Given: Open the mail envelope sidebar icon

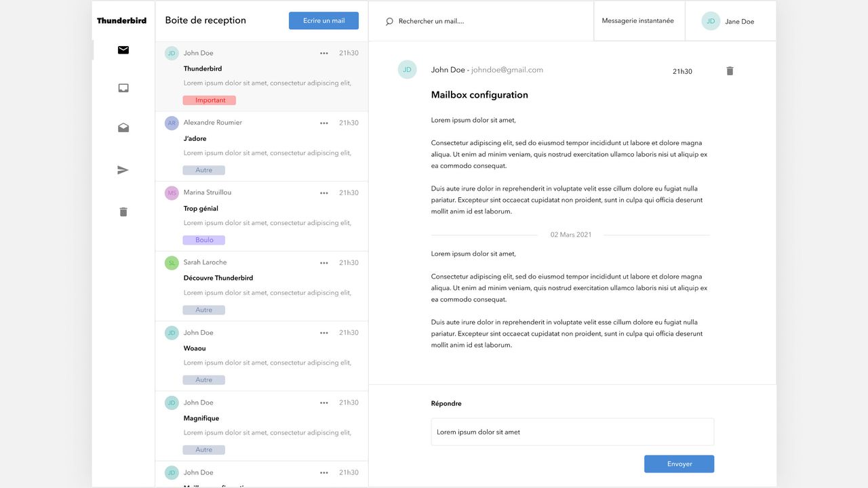Looking at the screenshot, I should pos(123,50).
